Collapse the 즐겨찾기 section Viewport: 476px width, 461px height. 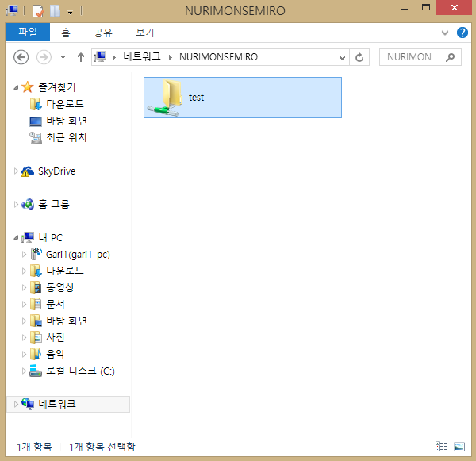16,87
